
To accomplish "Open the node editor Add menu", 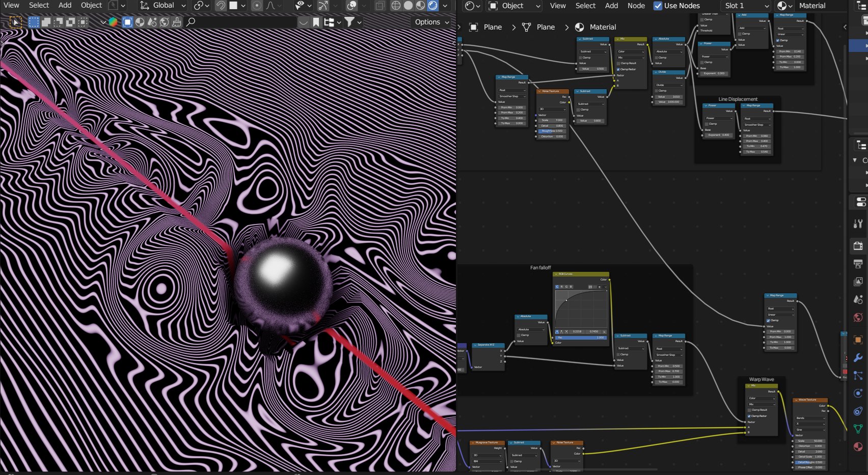I will coord(611,6).
